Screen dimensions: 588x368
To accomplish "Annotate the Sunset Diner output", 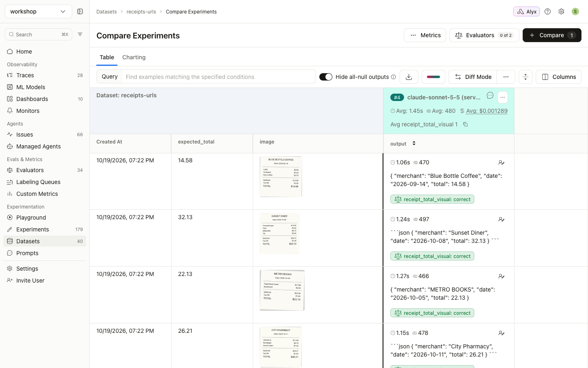I will (x=501, y=220).
